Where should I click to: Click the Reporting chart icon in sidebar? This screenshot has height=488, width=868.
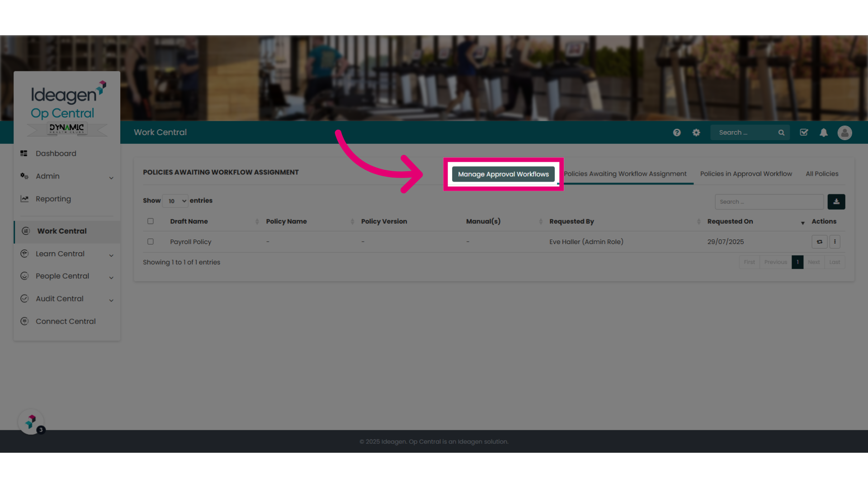[x=24, y=199]
